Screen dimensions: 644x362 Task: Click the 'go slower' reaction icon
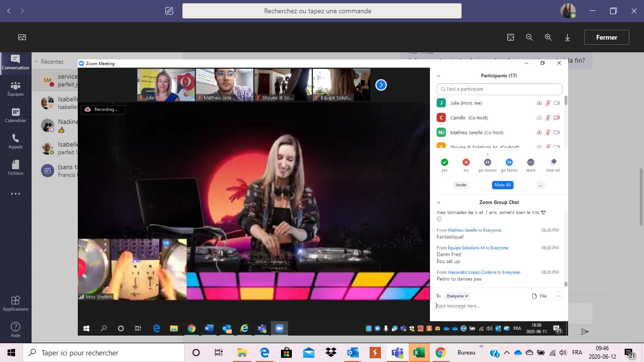[487, 162]
